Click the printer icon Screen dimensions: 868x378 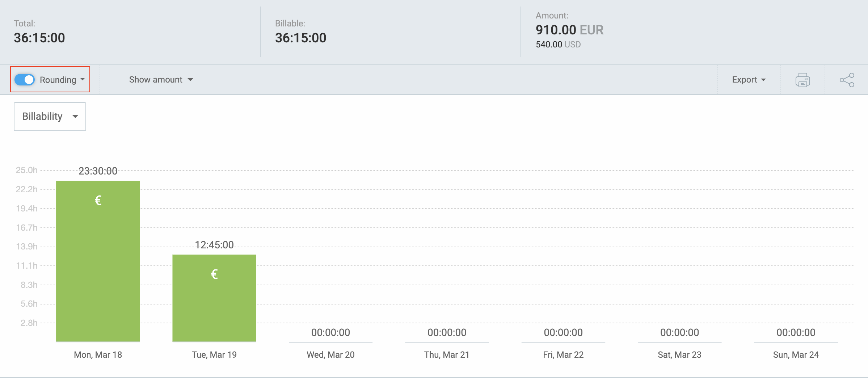coord(802,80)
